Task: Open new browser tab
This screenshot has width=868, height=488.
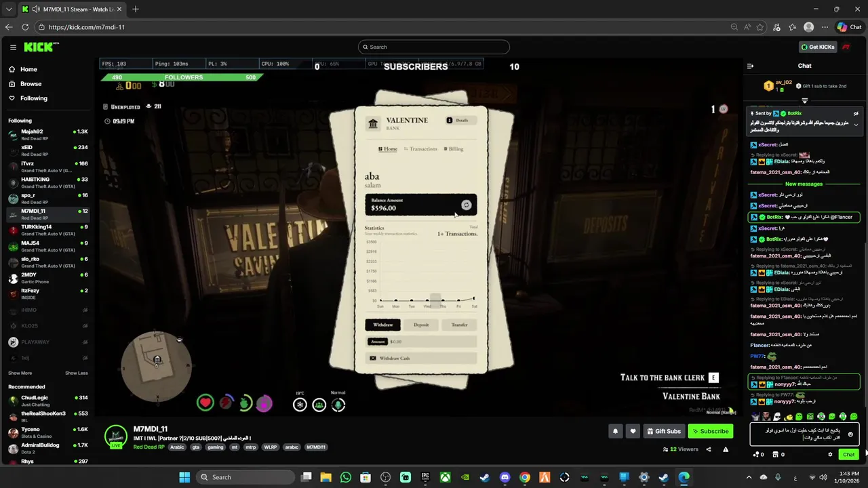Action: 136,9
